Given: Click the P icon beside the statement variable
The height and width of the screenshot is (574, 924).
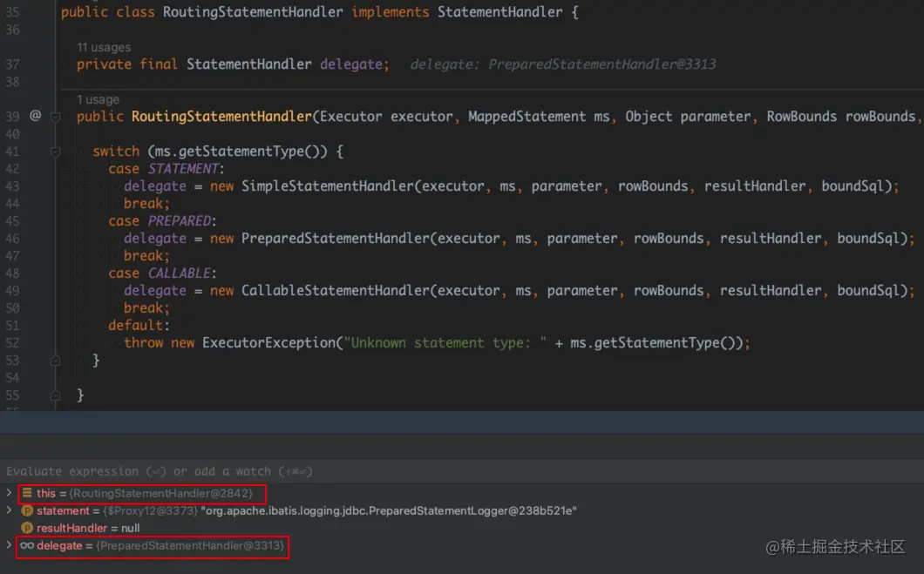Looking at the screenshot, I should [27, 511].
